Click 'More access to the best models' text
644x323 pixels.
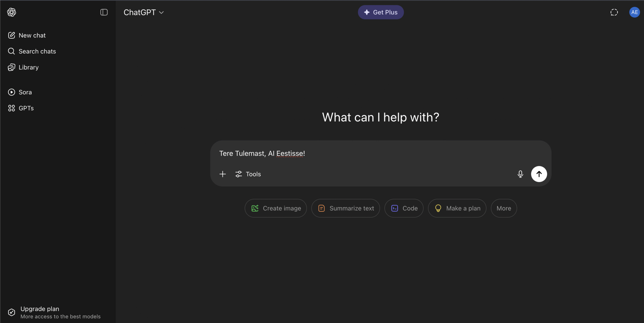[x=60, y=316]
